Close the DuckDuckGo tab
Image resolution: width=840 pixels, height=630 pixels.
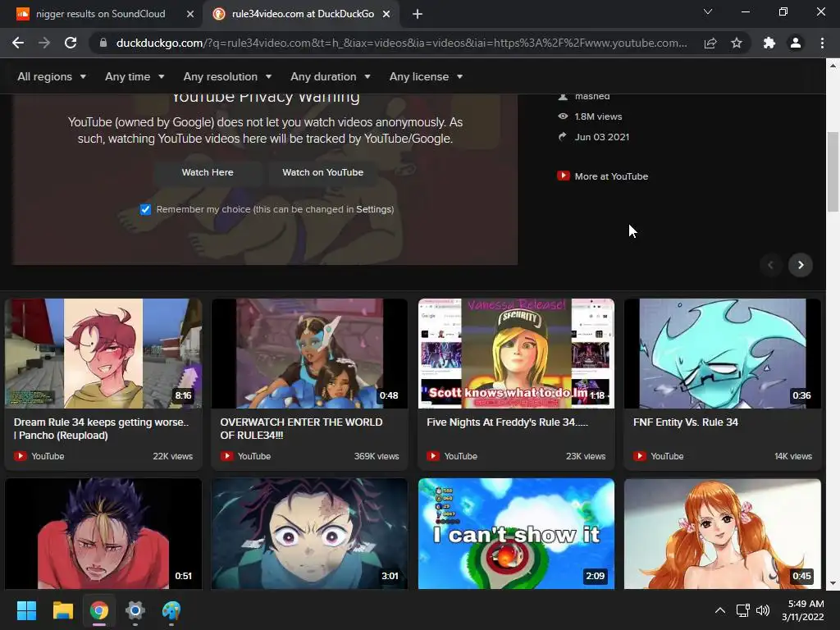(386, 14)
